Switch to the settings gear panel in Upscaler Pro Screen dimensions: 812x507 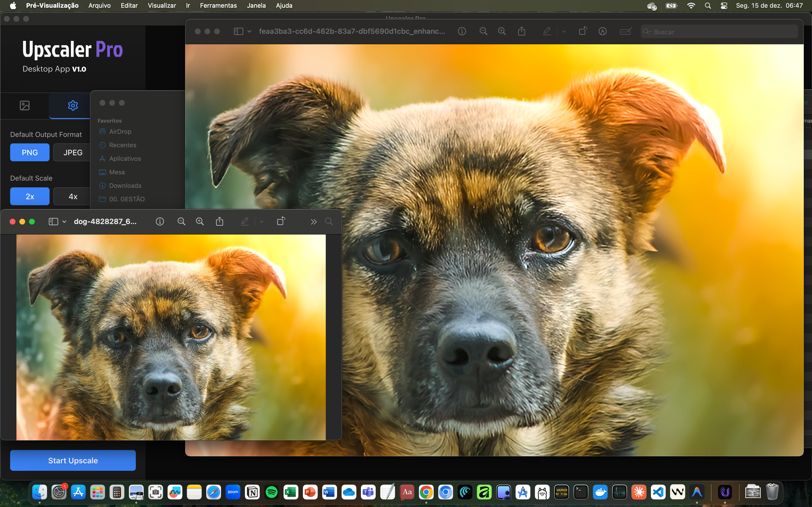click(x=73, y=105)
